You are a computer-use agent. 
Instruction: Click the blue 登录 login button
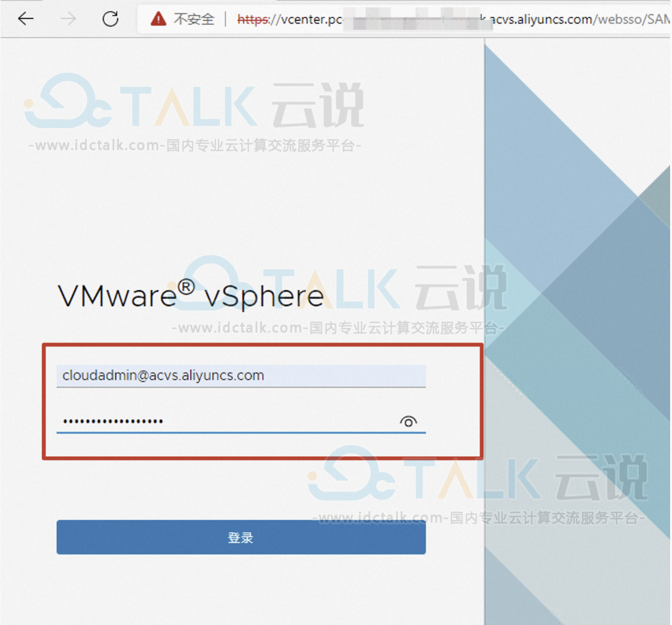[241, 537]
